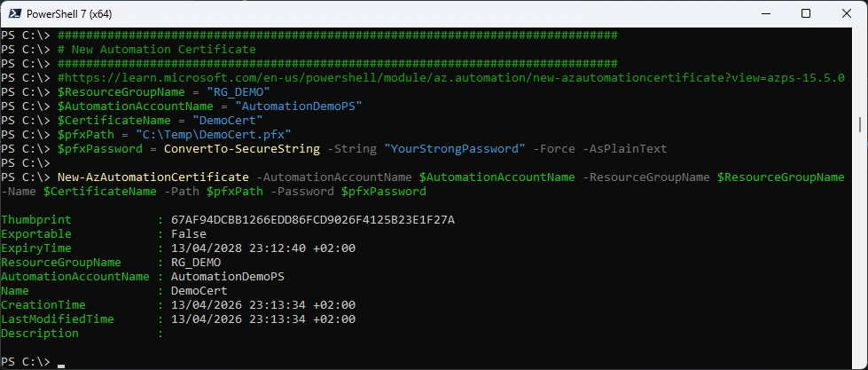Click the scrollbar up arrow
868x370 pixels.
862,34
